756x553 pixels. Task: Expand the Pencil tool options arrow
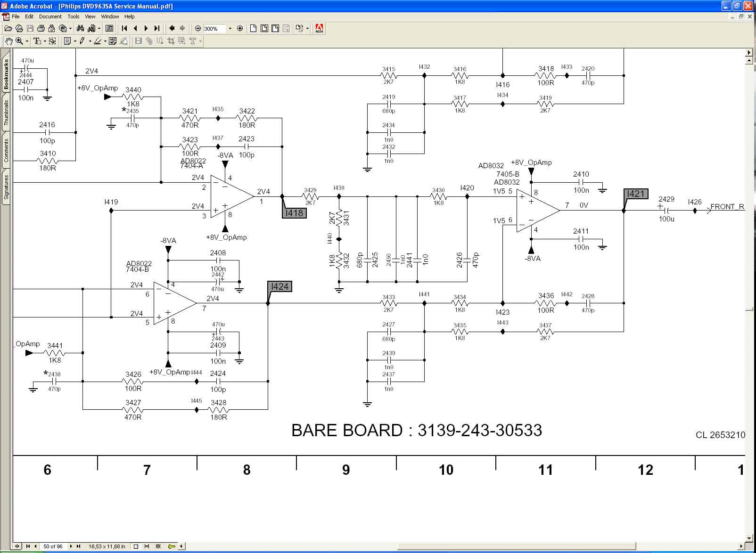click(90, 41)
